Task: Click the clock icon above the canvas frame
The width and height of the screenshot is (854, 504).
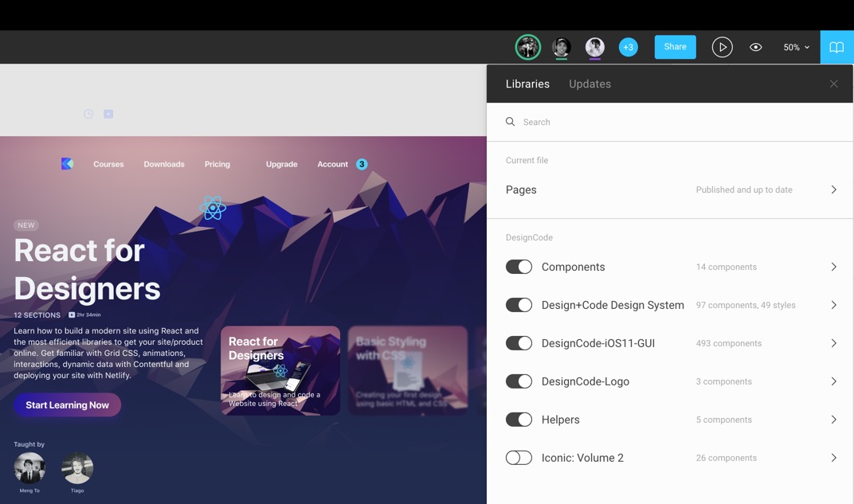Action: tap(88, 114)
